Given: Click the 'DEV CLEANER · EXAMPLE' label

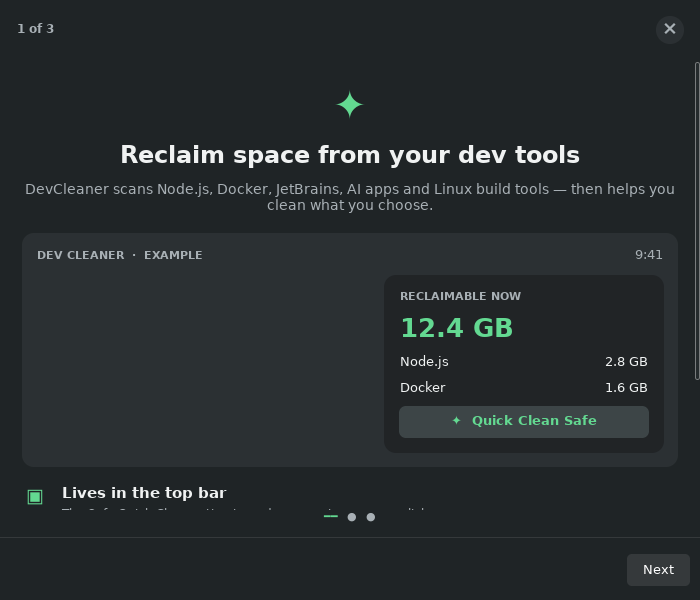Looking at the screenshot, I should coord(120,255).
